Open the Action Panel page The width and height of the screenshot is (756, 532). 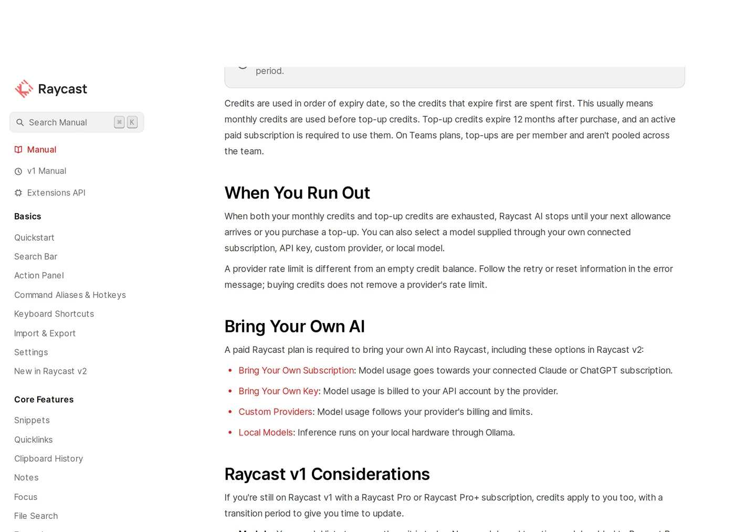pos(39,275)
